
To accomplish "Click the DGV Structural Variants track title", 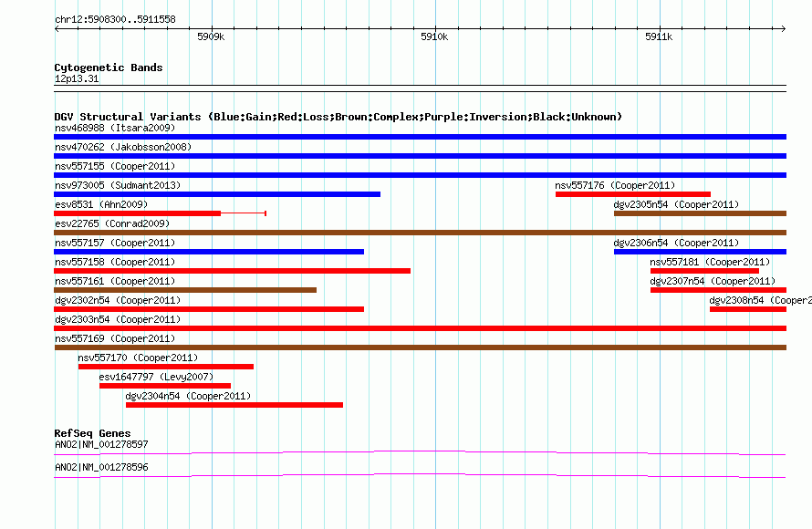I will 338,117.
